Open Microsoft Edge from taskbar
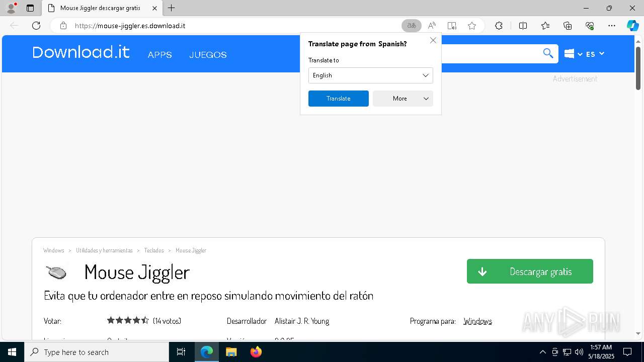644x362 pixels. coord(207,352)
